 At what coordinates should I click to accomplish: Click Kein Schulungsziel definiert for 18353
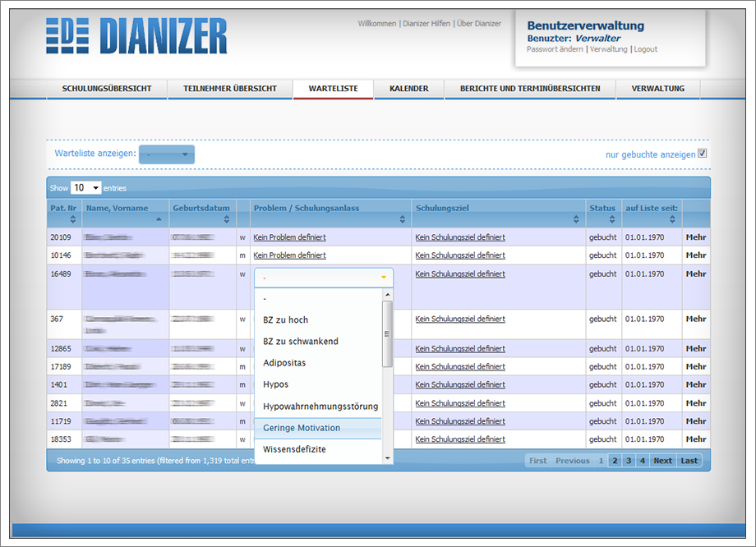click(460, 439)
